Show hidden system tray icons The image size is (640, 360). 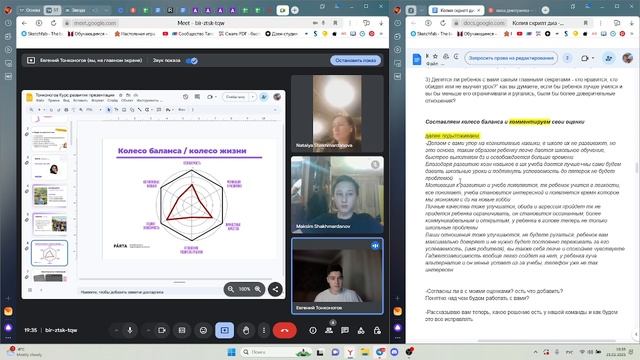[536, 352]
